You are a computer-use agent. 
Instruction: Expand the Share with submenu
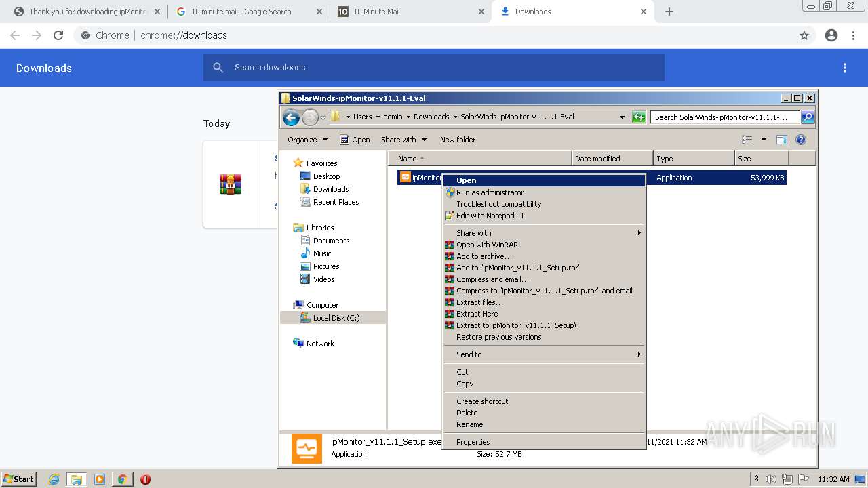[544, 233]
